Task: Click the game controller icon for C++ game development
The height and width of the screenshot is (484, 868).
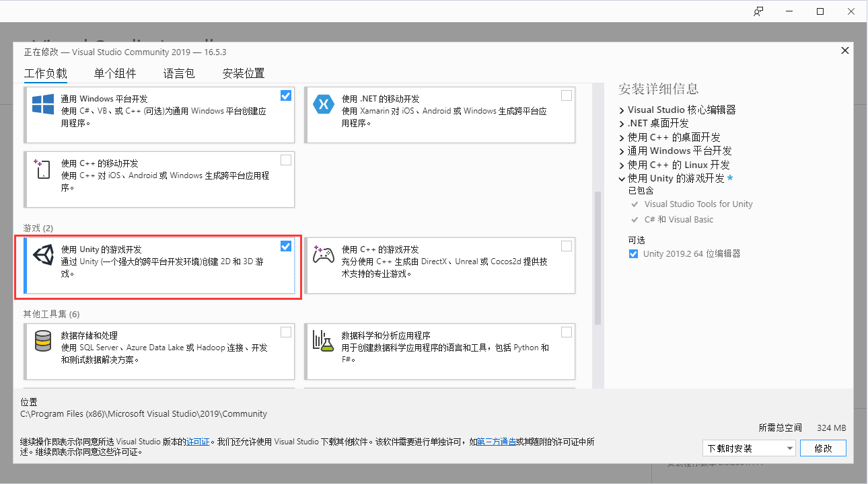Action: click(x=324, y=253)
